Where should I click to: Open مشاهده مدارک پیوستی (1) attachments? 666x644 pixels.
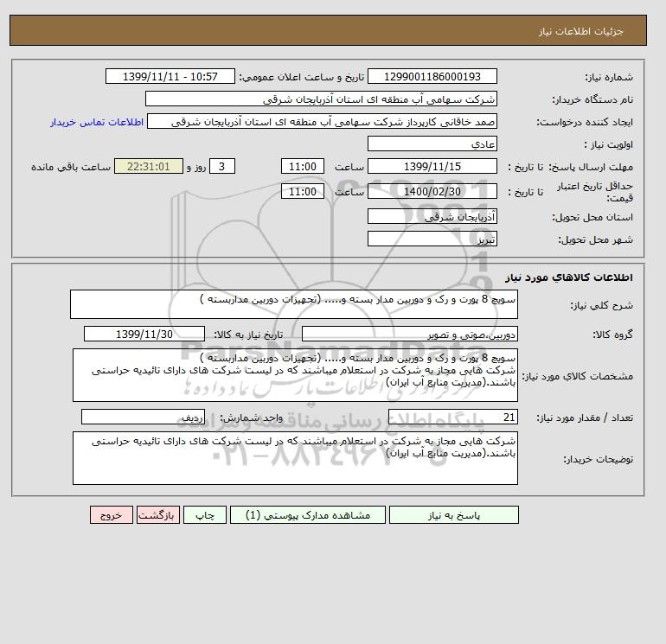[308, 515]
